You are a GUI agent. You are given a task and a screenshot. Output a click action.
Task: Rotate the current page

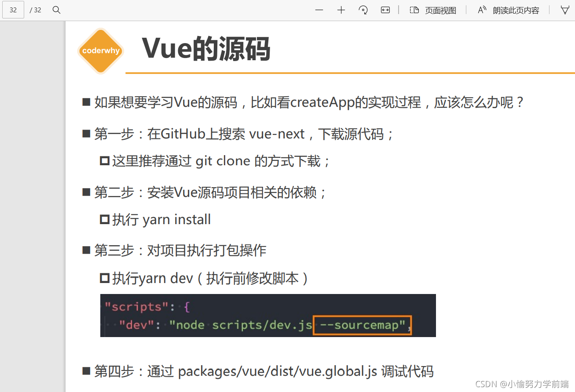[x=363, y=10]
